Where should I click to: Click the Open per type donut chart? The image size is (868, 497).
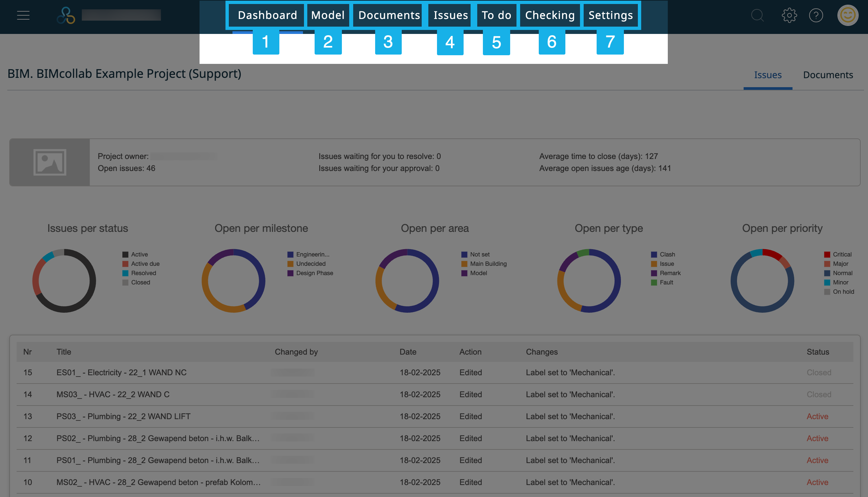(x=589, y=280)
